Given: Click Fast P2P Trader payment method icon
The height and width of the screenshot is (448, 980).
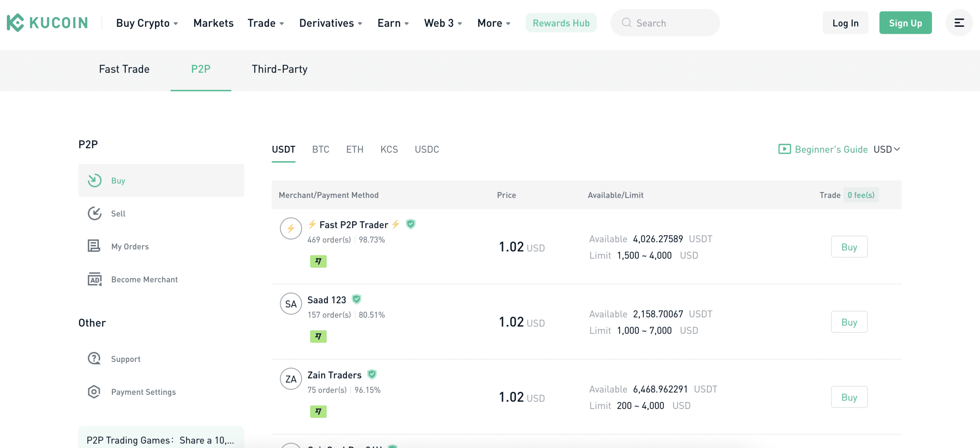Looking at the screenshot, I should pos(318,261).
